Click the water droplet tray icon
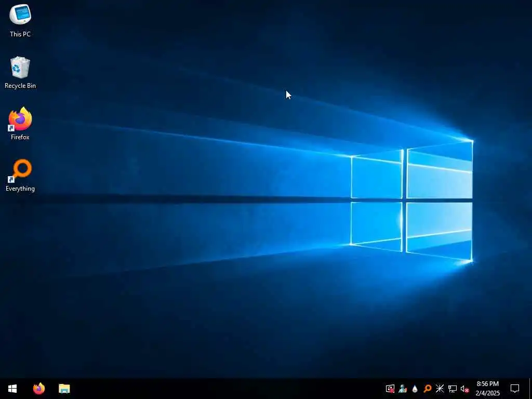The image size is (532, 399). 415,389
